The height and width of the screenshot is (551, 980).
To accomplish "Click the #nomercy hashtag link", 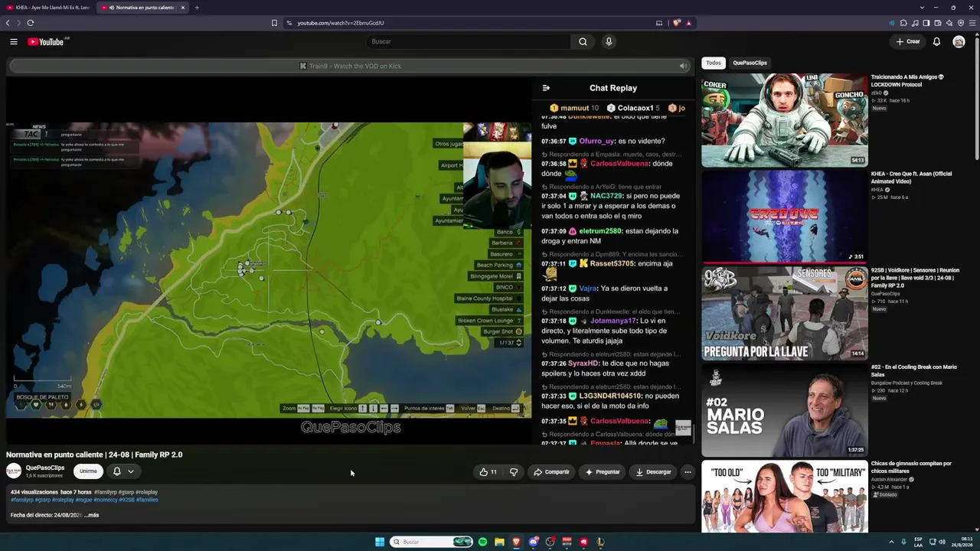I will (x=106, y=500).
